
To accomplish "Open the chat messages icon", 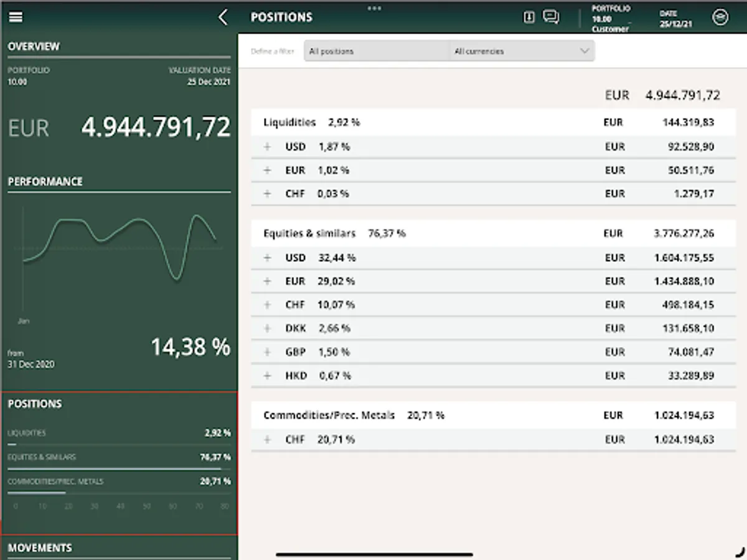I will click(551, 17).
